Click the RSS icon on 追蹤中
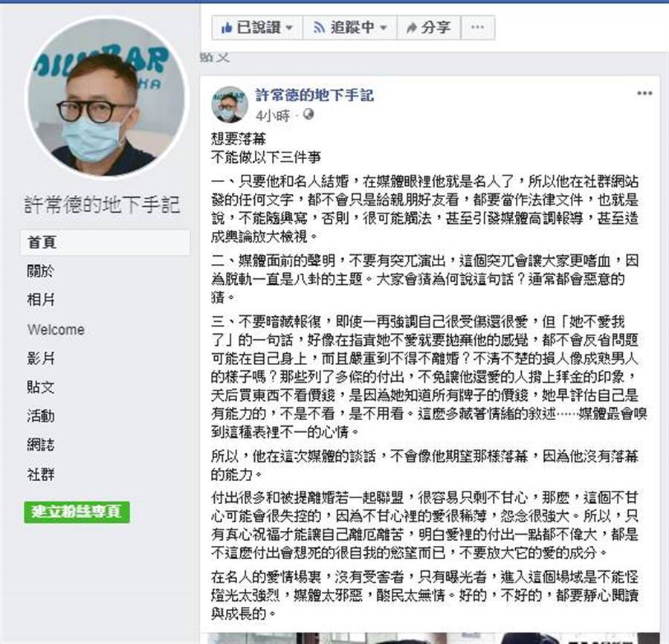Screen dimensions: 669x644 [319, 28]
